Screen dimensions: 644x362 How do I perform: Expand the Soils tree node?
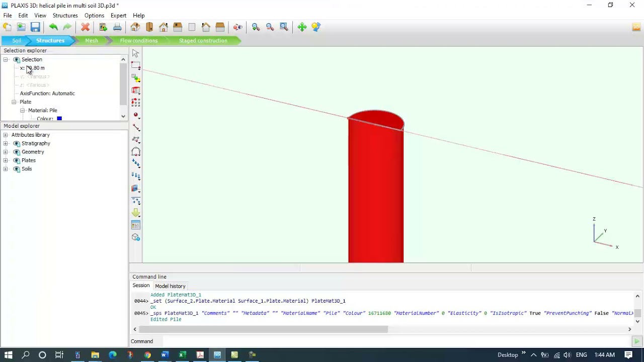tap(6, 169)
